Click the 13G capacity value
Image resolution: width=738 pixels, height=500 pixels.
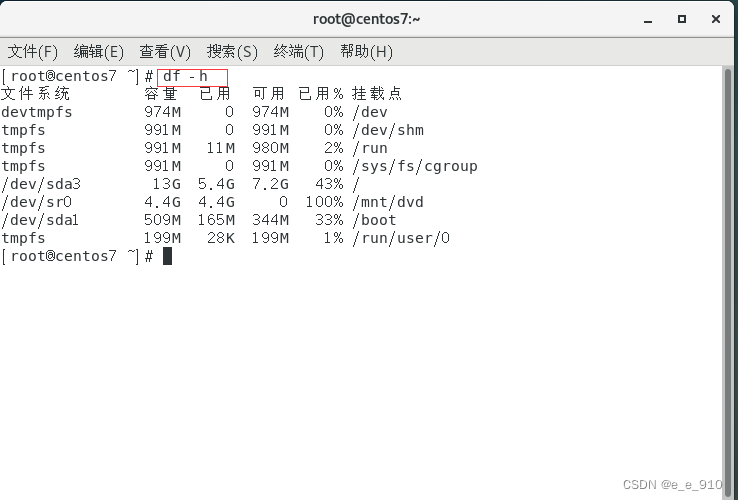tap(167, 184)
